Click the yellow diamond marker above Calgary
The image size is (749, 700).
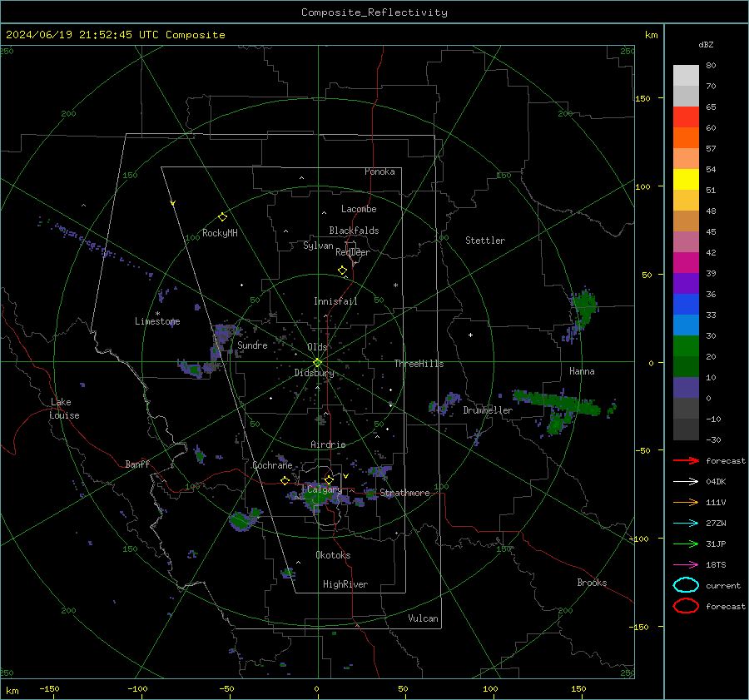pos(329,479)
